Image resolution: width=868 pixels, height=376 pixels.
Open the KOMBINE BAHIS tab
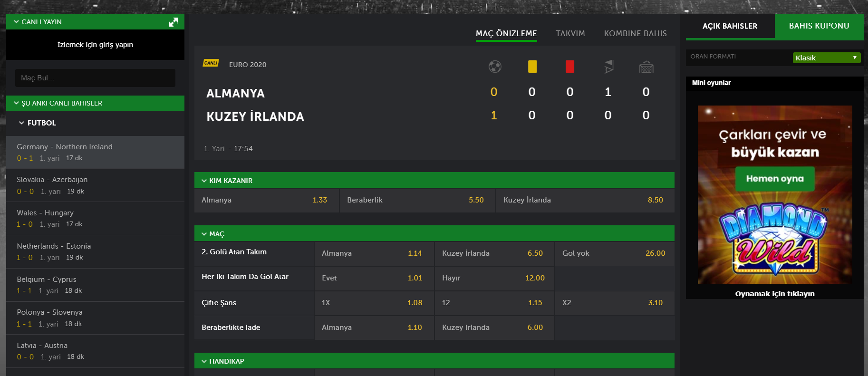(x=635, y=33)
